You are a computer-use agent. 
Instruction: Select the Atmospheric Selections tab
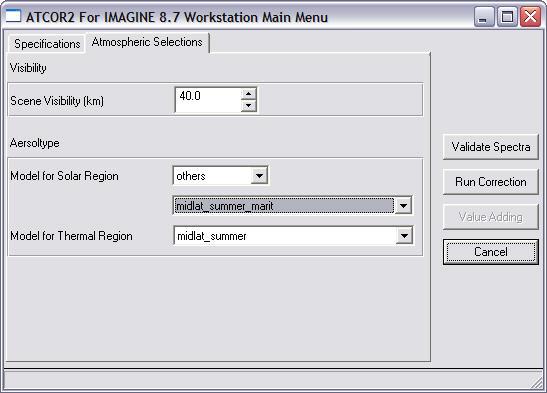[147, 42]
